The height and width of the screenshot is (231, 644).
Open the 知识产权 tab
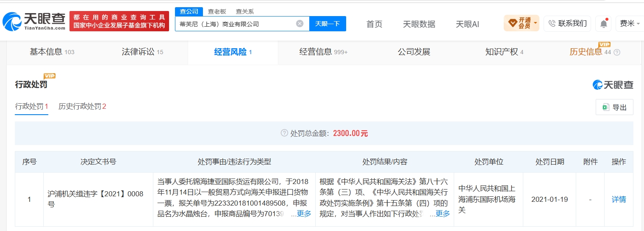(x=504, y=52)
